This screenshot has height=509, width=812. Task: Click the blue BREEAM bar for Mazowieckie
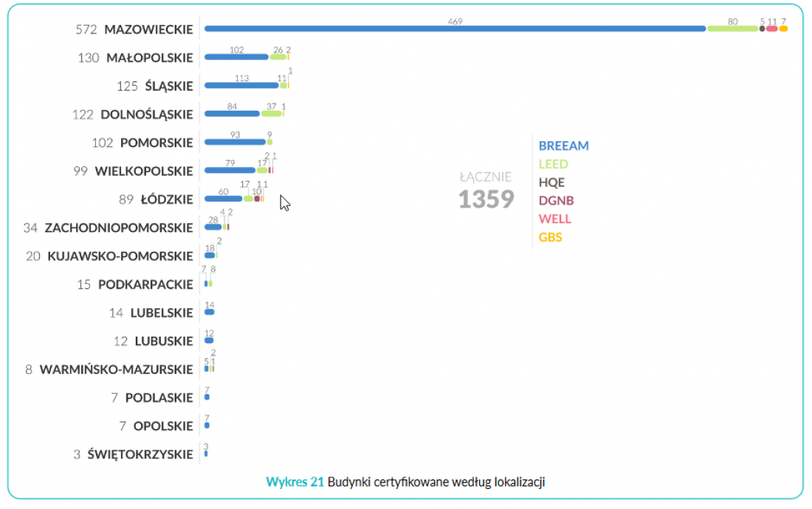pyautogui.click(x=455, y=29)
